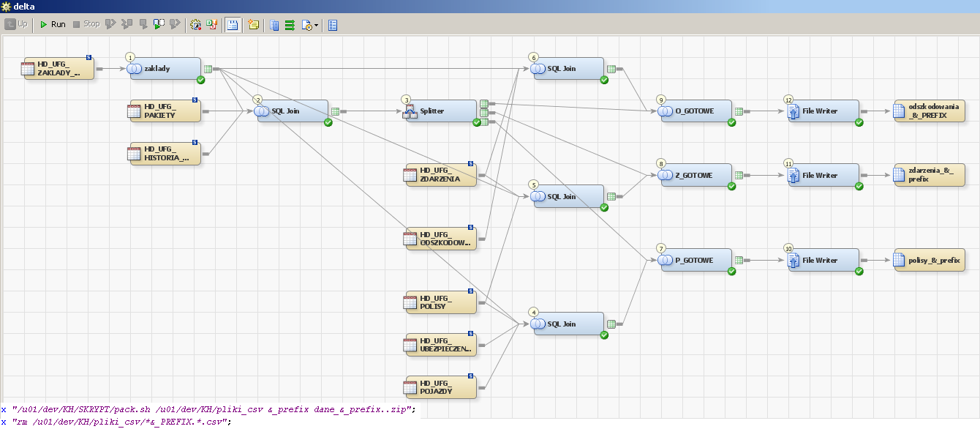
Task: Select the zdarzenia_&_prefix output file node
Action: [929, 176]
